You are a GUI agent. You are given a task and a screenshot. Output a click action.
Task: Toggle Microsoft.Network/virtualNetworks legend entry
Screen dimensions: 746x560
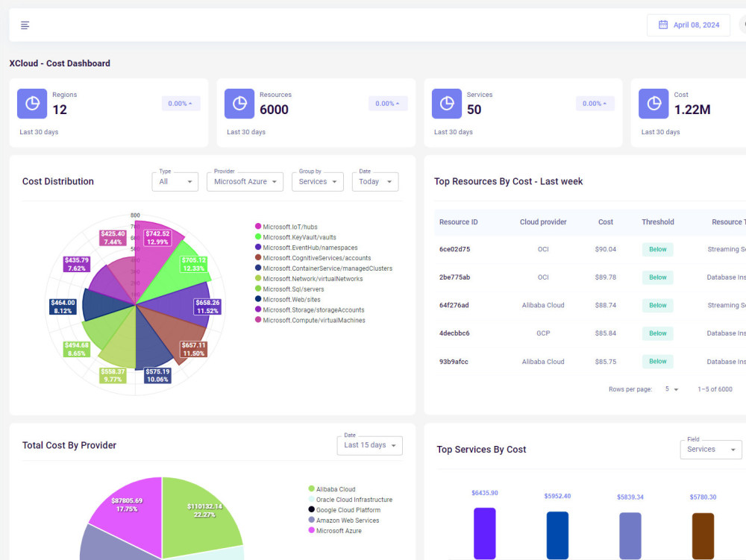(x=309, y=279)
